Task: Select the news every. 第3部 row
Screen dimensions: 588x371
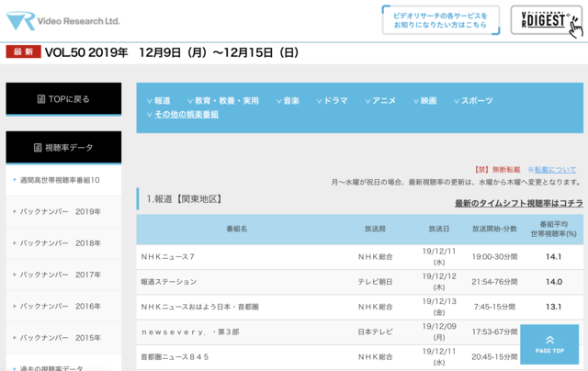Action: (x=359, y=332)
